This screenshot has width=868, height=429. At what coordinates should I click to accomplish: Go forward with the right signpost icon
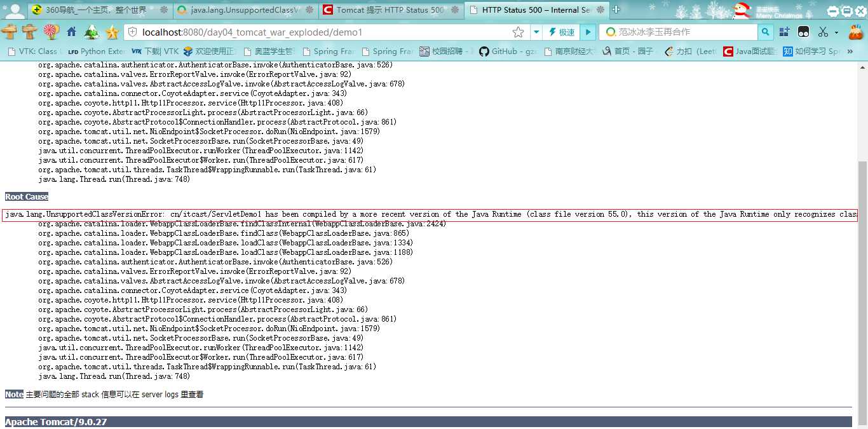pyautogui.click(x=29, y=32)
